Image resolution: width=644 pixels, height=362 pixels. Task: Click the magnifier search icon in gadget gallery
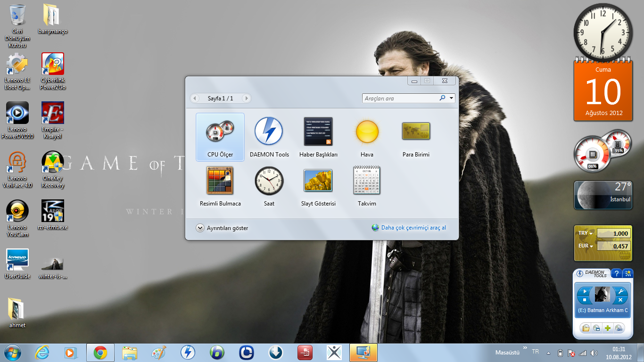[442, 98]
